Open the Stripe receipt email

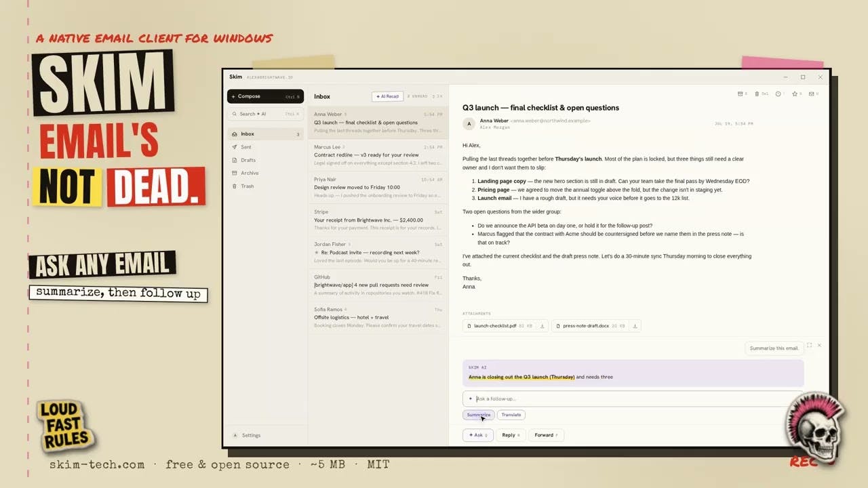pos(378,220)
